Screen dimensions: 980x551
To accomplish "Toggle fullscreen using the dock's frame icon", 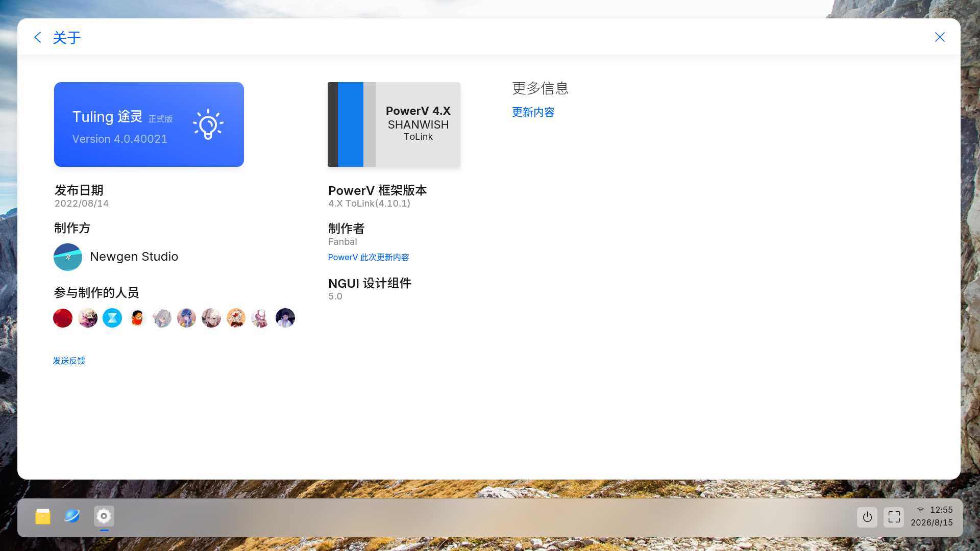I will click(x=894, y=517).
